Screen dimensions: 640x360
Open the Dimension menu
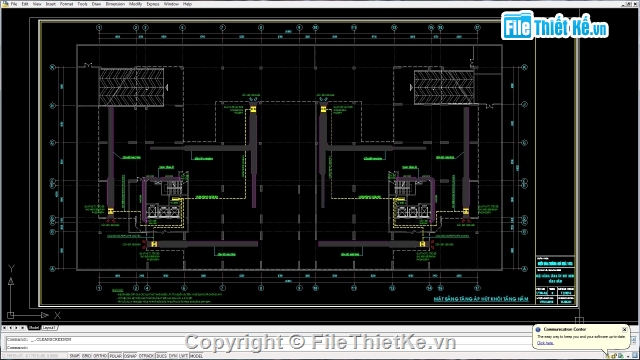tap(115, 4)
